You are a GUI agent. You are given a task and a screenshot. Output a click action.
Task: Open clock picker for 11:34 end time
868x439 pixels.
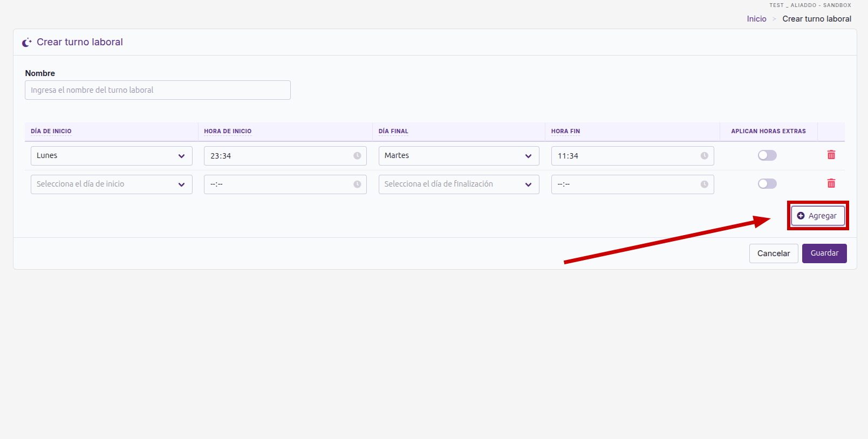[x=705, y=156]
